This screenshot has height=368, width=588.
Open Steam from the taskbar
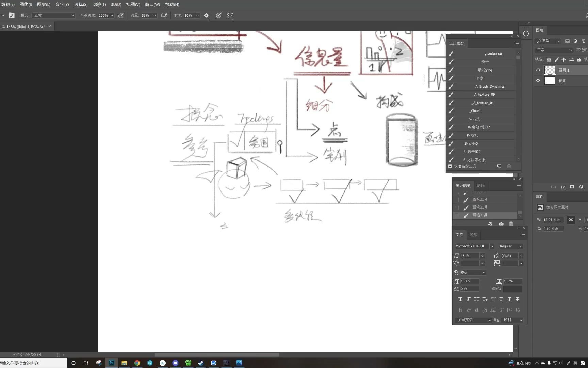pyautogui.click(x=201, y=363)
